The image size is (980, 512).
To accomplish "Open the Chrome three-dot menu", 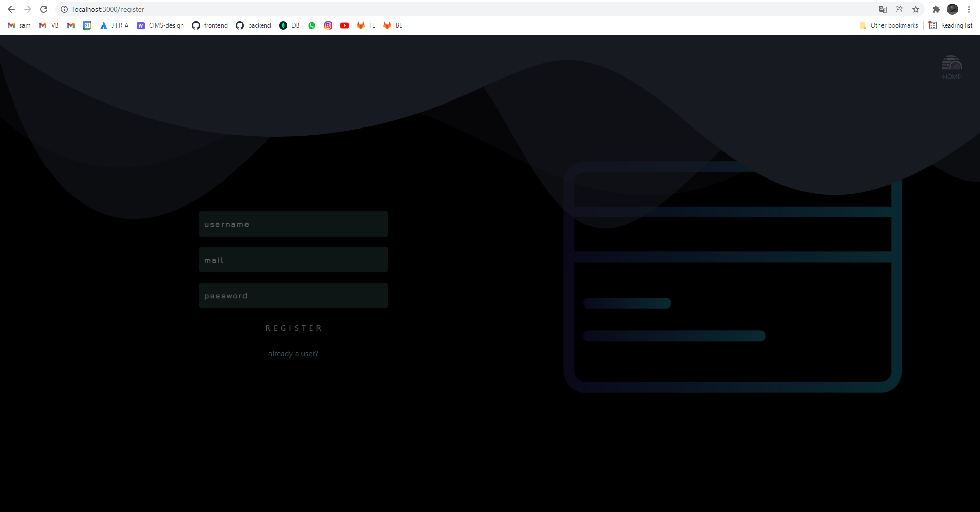I will 969,9.
